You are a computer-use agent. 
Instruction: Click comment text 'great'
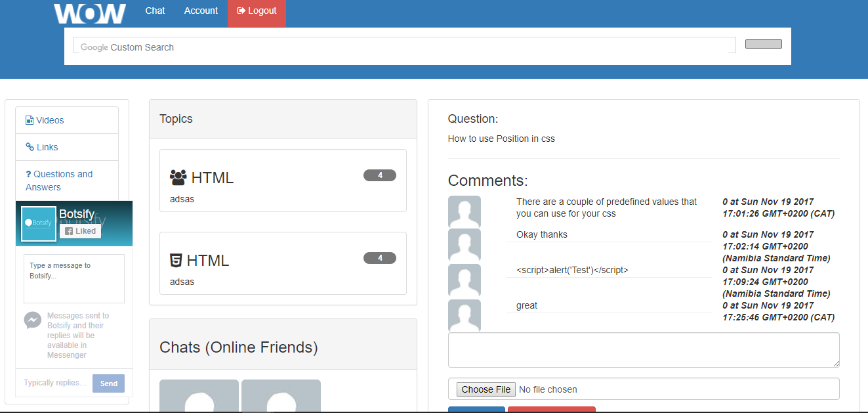tap(527, 305)
